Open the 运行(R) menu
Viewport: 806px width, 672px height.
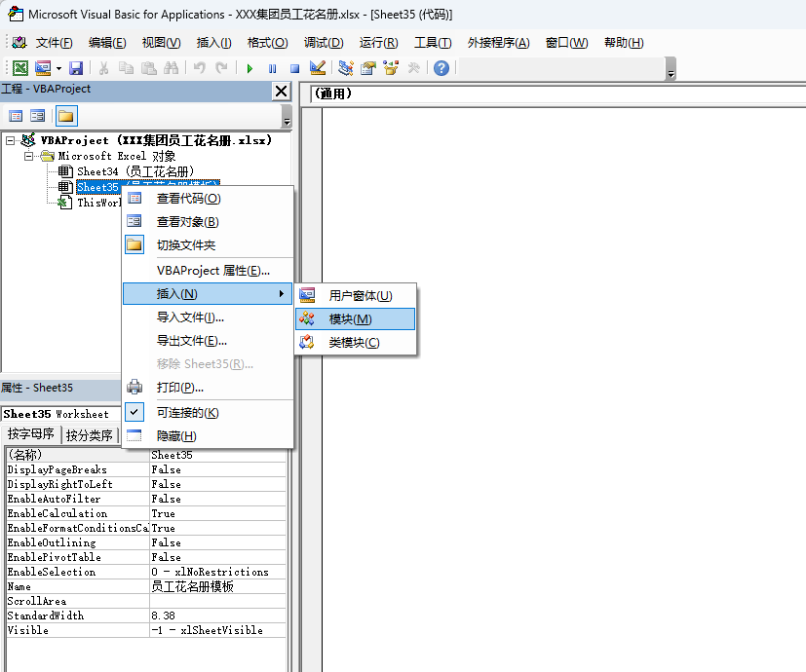pyautogui.click(x=378, y=43)
